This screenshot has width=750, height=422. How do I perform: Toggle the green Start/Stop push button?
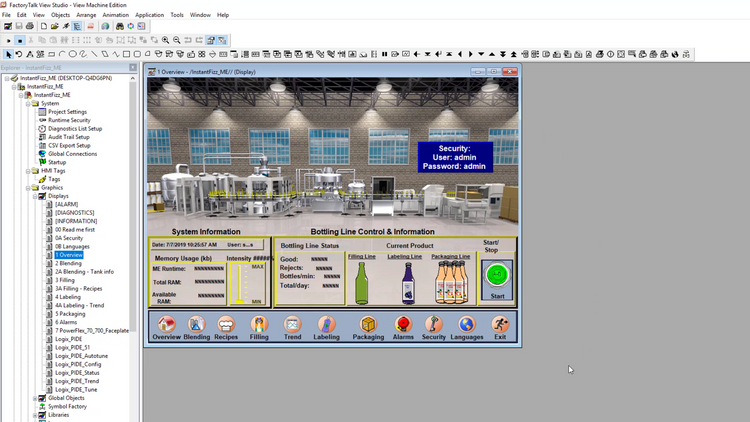pyautogui.click(x=497, y=275)
